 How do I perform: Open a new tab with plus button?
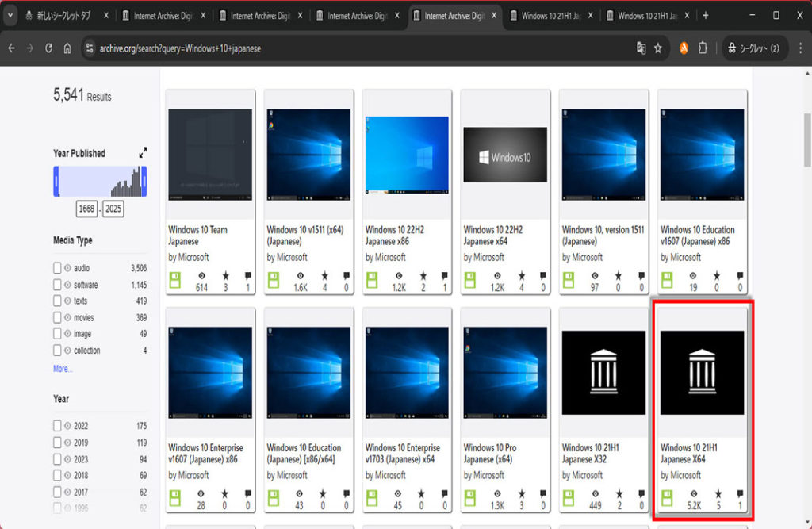coord(706,16)
